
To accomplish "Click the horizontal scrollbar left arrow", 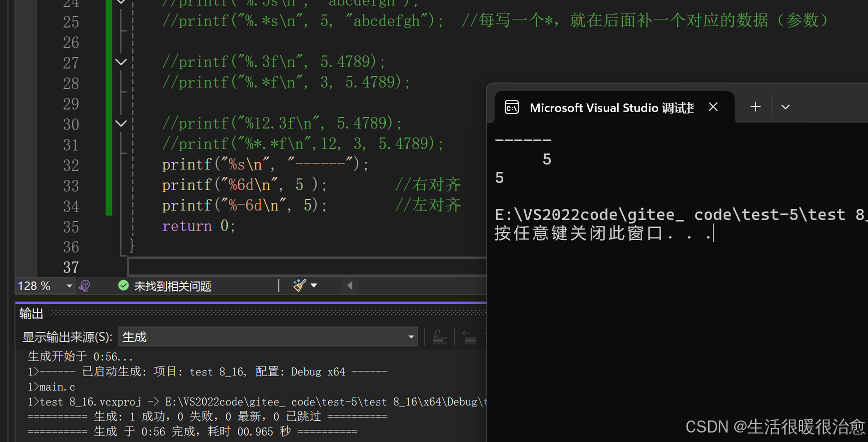I will point(350,285).
